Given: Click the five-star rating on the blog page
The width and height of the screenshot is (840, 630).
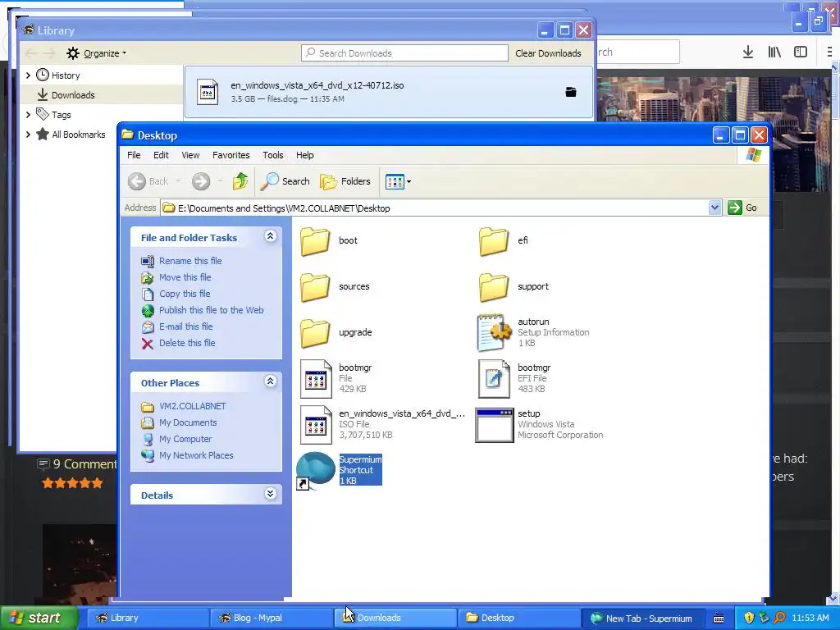Looking at the screenshot, I should pos(72,483).
